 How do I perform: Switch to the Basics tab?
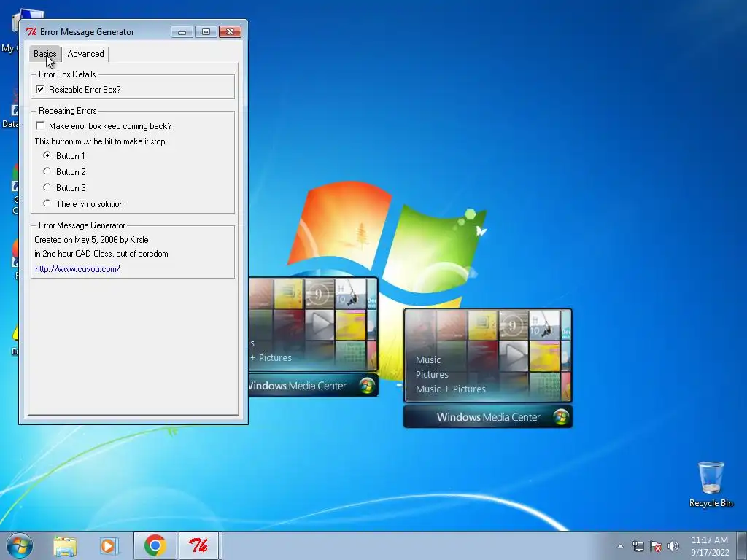(x=44, y=54)
